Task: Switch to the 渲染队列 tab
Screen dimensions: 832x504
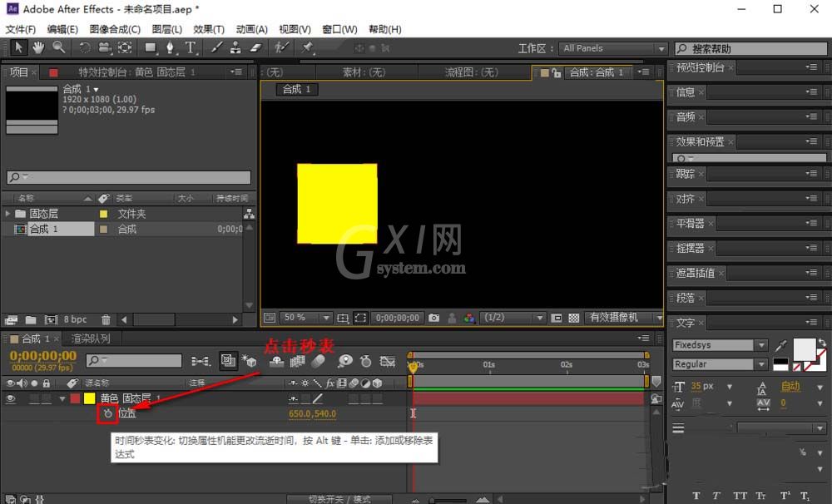Action: point(91,338)
